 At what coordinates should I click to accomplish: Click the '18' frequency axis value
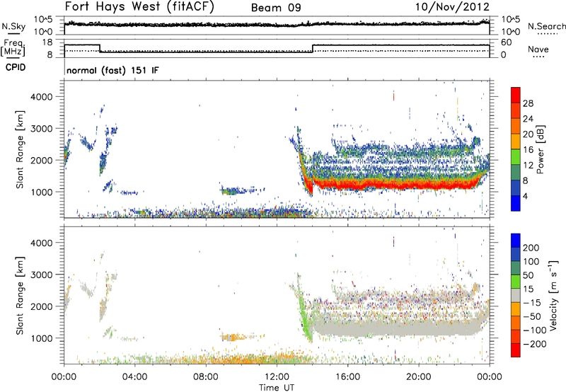pos(47,42)
